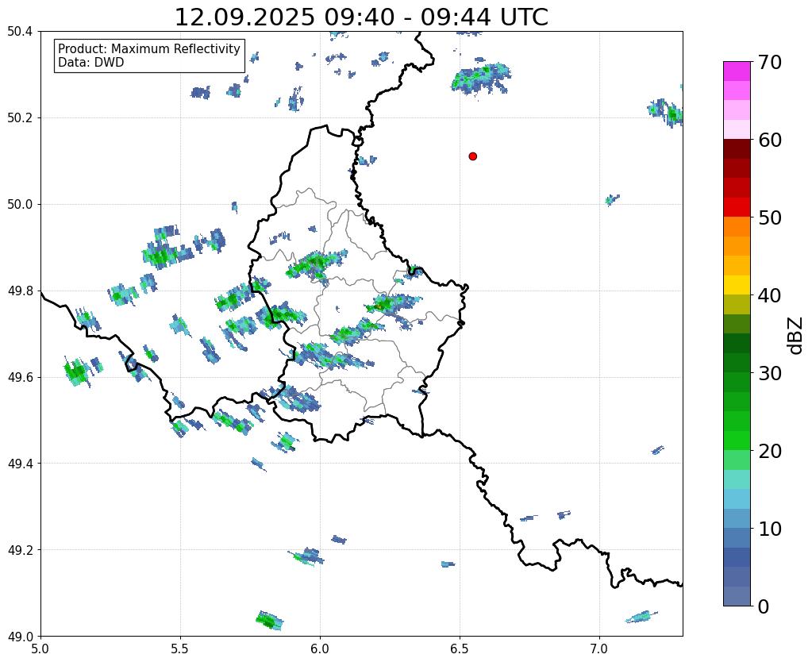Pick the yellow swatch just above 40 dBZ
Viewport: 812px width, 662px height.
tap(737, 285)
